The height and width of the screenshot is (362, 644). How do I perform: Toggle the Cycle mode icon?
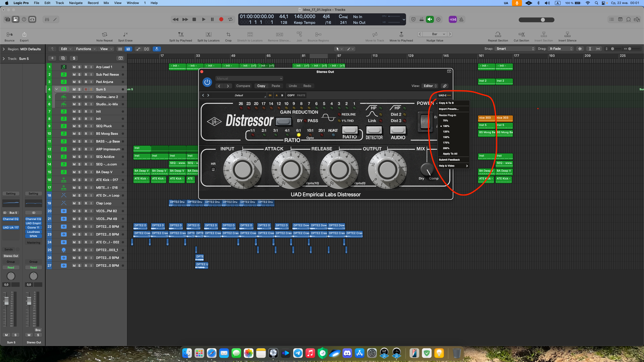coord(230,19)
